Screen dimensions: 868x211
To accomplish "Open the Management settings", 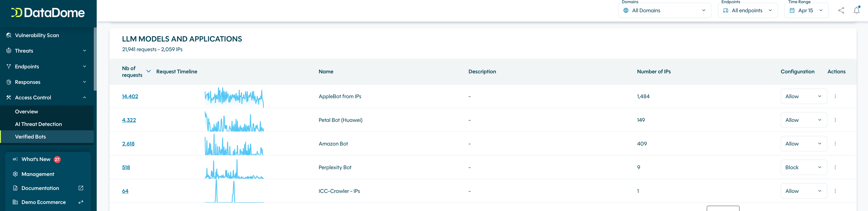I will 48,174.
